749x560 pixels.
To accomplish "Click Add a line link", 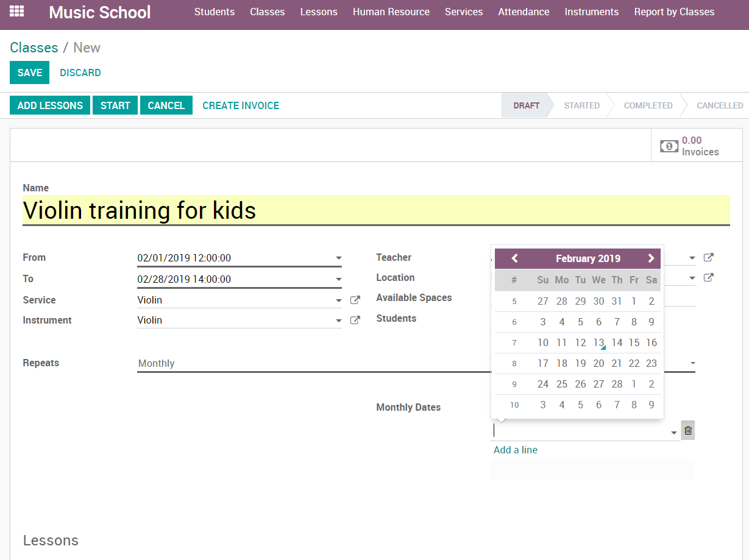I will click(x=515, y=450).
